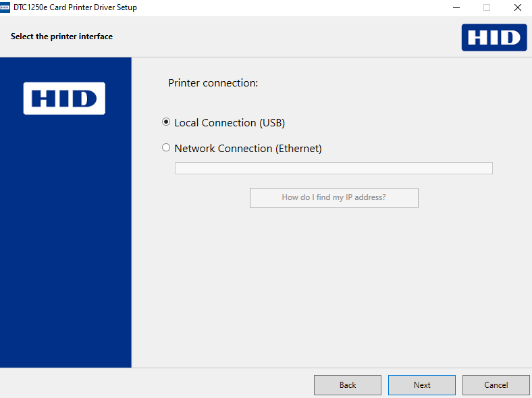Go Back to previous setup step

coord(348,384)
